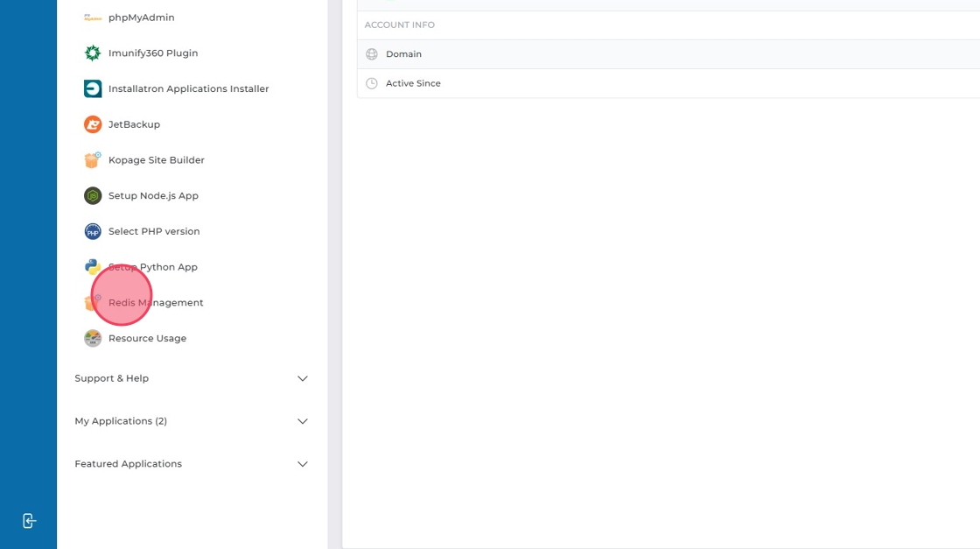Click the orange JetBackup icon
980x549 pixels.
[x=93, y=124]
